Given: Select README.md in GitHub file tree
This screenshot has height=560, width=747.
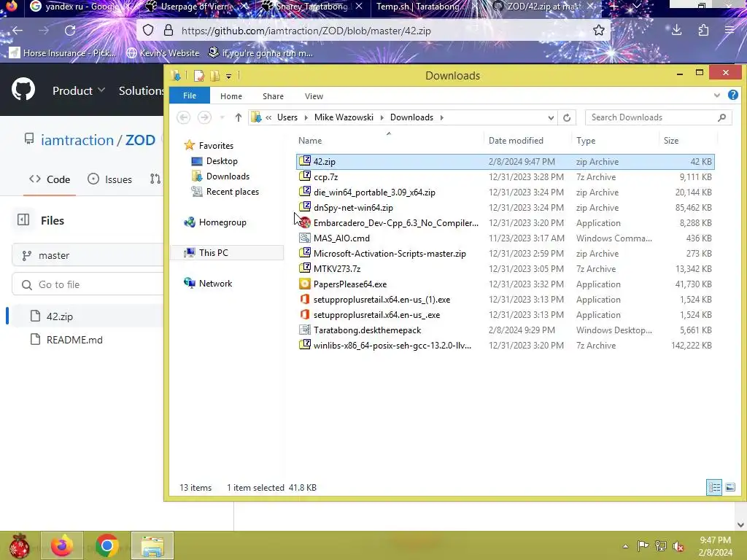Looking at the screenshot, I should (74, 340).
